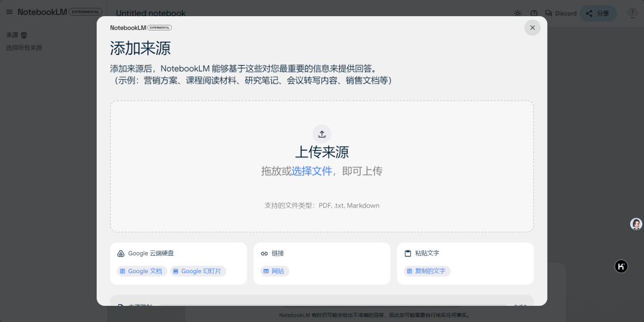Select 复制的文字 to paste text
Image resolution: width=644 pixels, height=322 pixels.
(426, 271)
